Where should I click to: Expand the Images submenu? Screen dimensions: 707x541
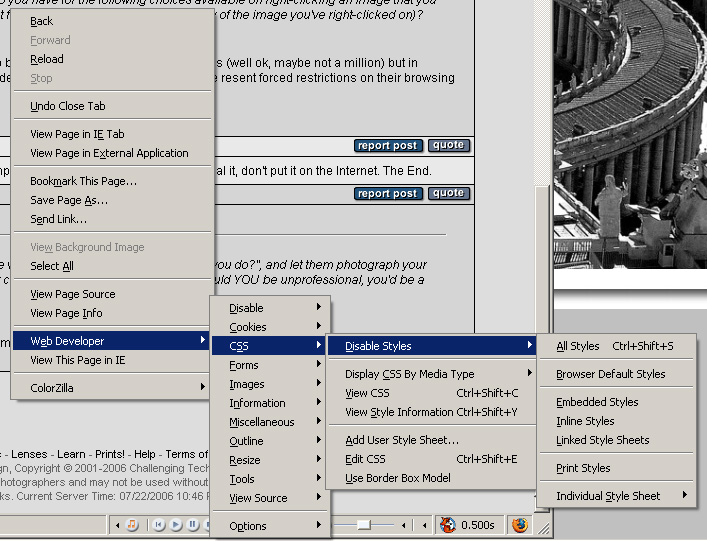click(x=270, y=384)
